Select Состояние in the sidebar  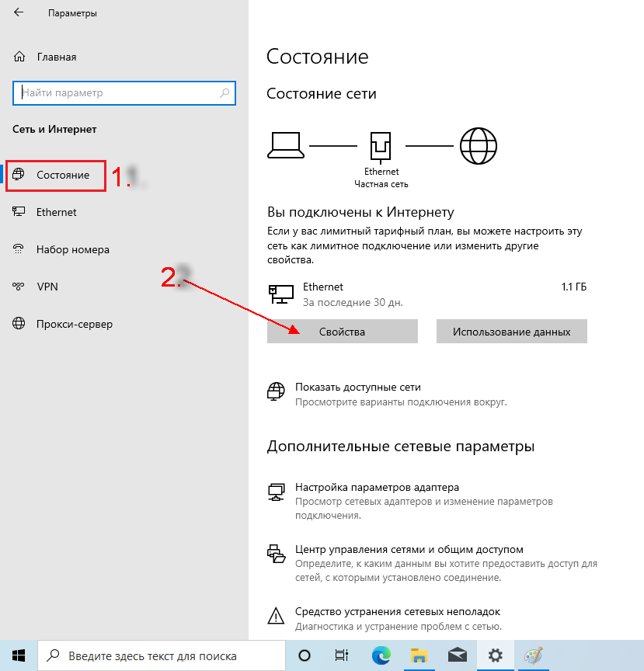click(62, 176)
